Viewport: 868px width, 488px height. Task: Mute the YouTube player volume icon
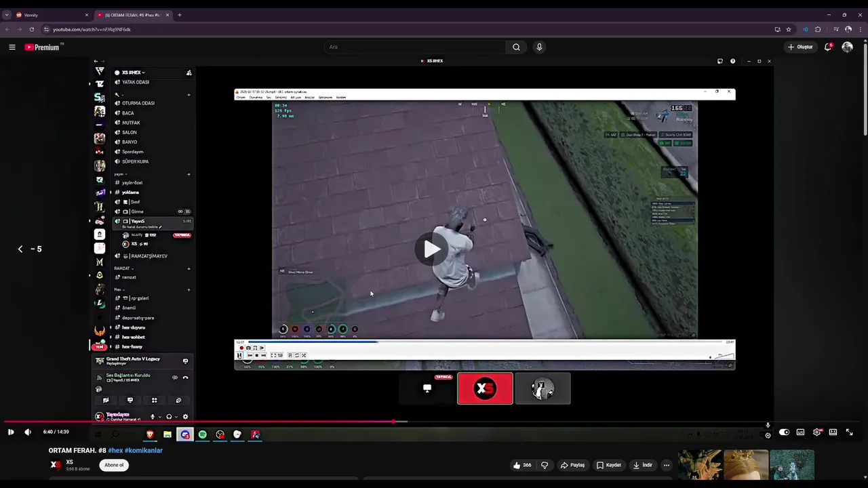coord(28,432)
